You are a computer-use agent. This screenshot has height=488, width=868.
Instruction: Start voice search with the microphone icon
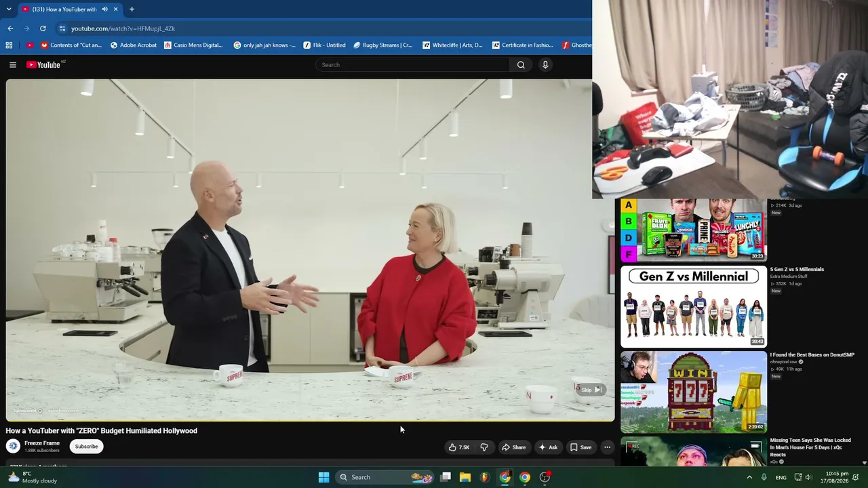coord(545,65)
